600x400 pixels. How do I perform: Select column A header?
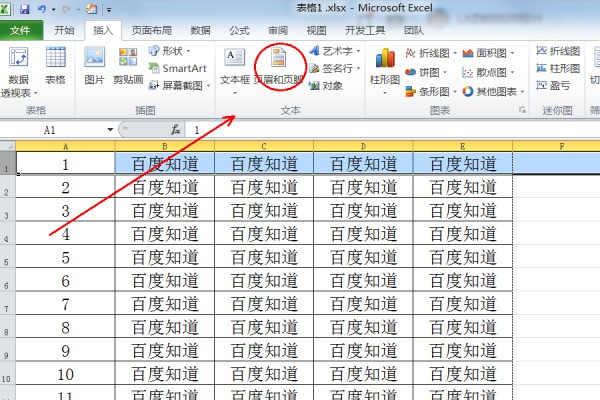pyautogui.click(x=65, y=146)
